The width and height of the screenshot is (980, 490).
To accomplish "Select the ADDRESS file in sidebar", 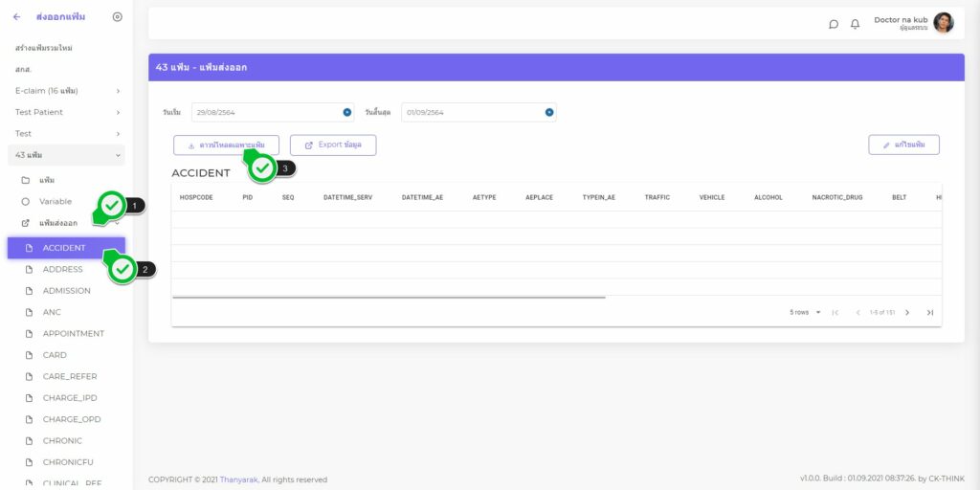I will [62, 269].
